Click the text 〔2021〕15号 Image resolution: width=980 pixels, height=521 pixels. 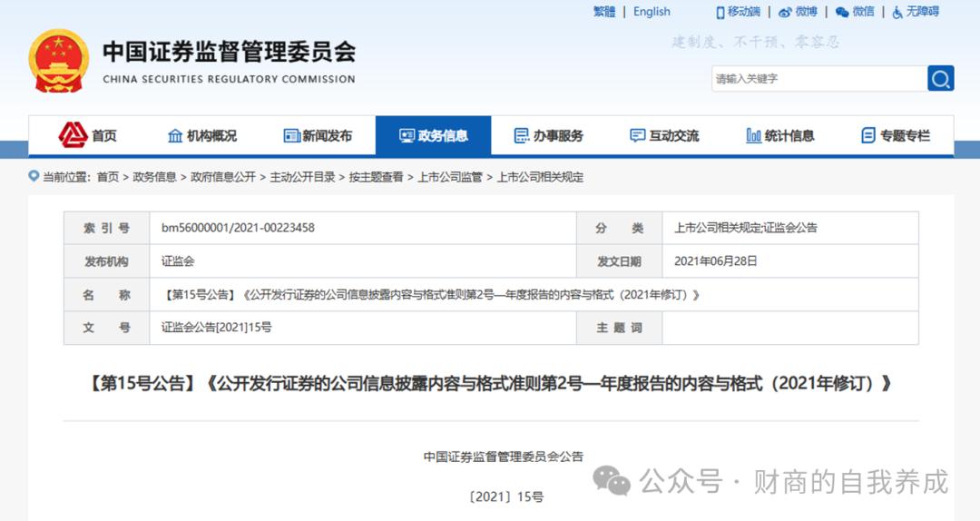[505, 496]
